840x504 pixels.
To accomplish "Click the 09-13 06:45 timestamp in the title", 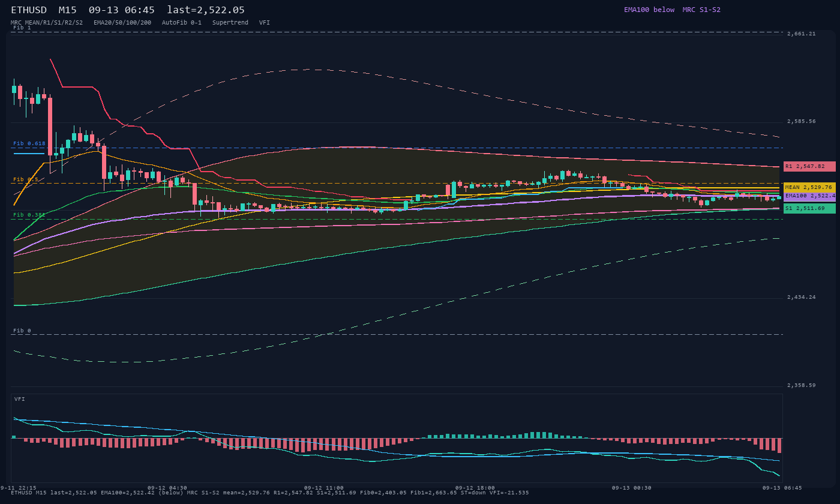I will pos(121,10).
